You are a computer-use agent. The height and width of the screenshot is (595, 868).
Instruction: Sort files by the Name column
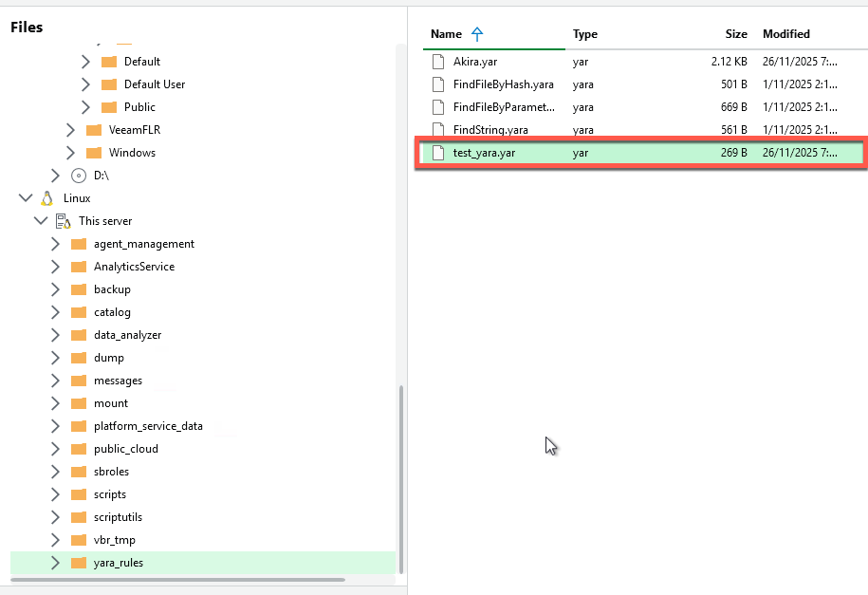pos(446,34)
